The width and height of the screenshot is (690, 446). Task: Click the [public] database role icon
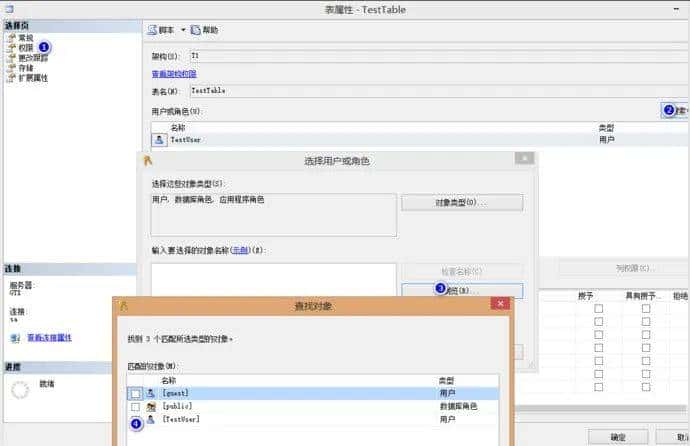(151, 406)
